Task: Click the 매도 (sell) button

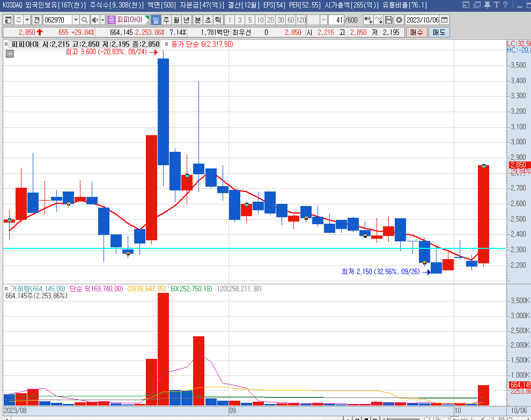Action: pyautogui.click(x=439, y=33)
